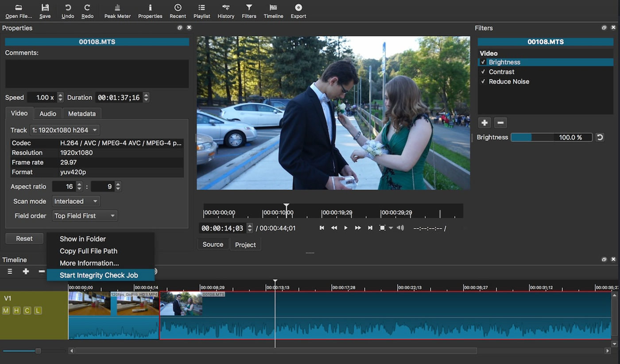Viewport: 620px width, 364px height.
Task: Open the Scan mode dropdown
Action: [x=76, y=201]
